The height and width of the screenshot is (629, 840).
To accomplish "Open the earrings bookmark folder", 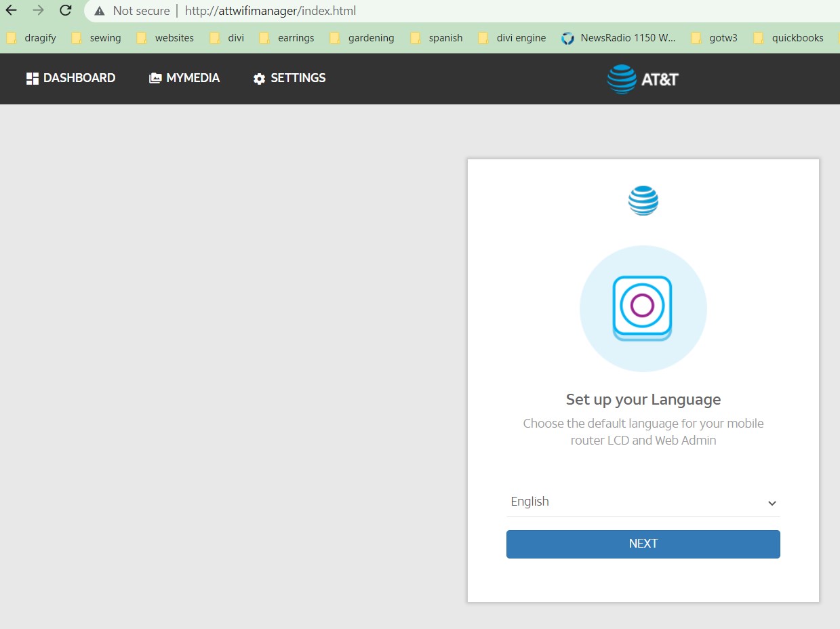I will coord(287,38).
